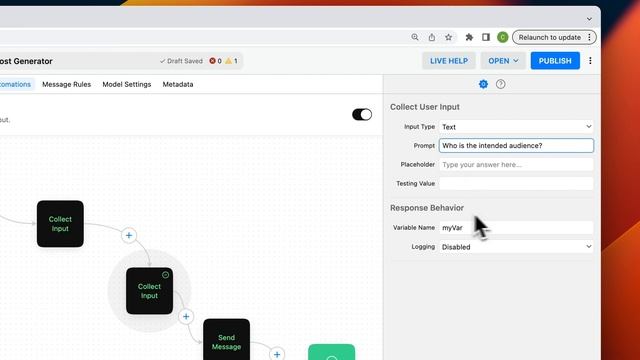
Task: Open the blue gear settings panel icon
Action: click(483, 84)
